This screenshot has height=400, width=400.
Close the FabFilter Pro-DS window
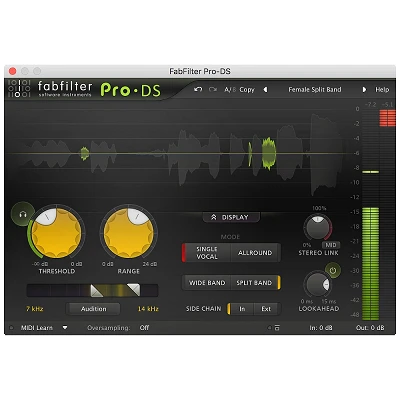click(x=12, y=71)
